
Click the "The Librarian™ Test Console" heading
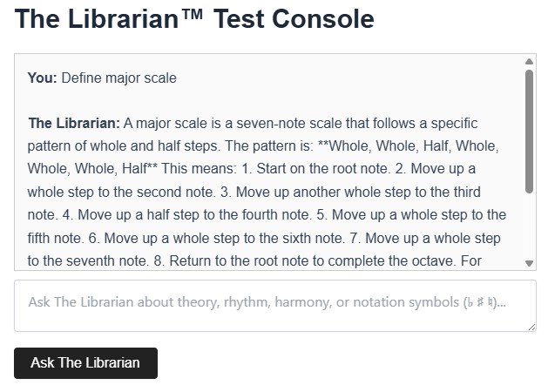point(194,19)
